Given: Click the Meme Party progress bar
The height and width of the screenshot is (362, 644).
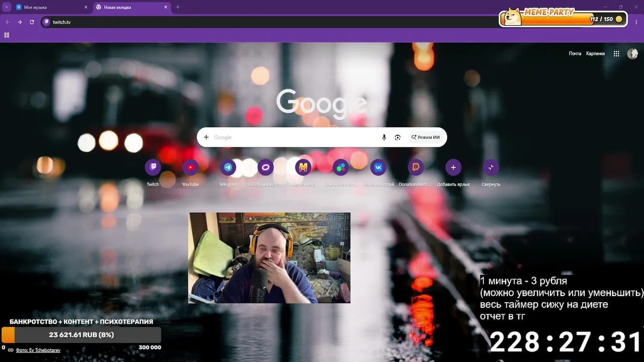Looking at the screenshot, I should [563, 19].
